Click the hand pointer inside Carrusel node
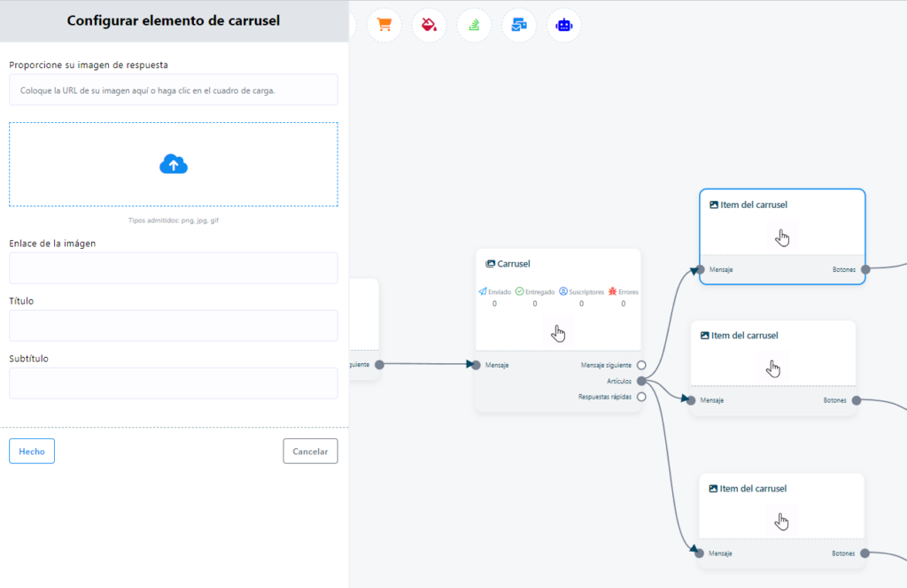 pos(558,333)
